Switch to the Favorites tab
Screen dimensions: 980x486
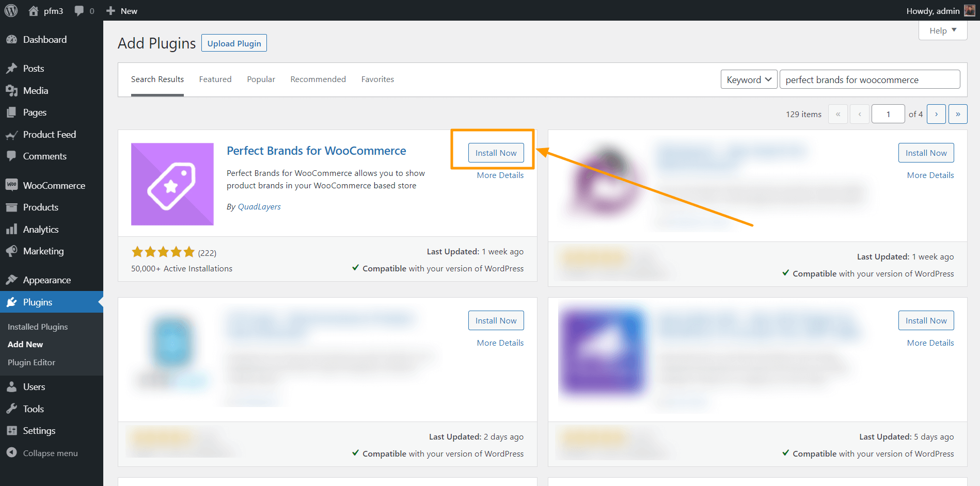[x=377, y=79]
